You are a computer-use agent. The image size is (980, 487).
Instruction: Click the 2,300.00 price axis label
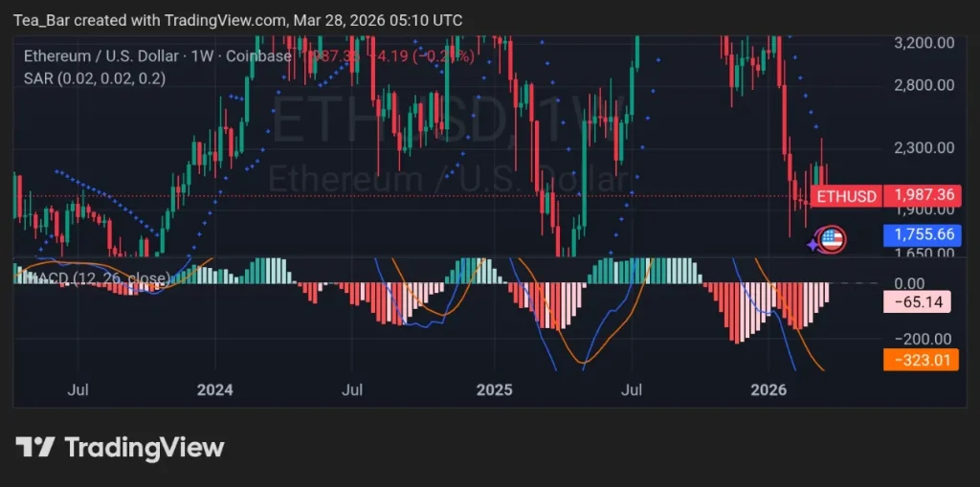click(924, 148)
